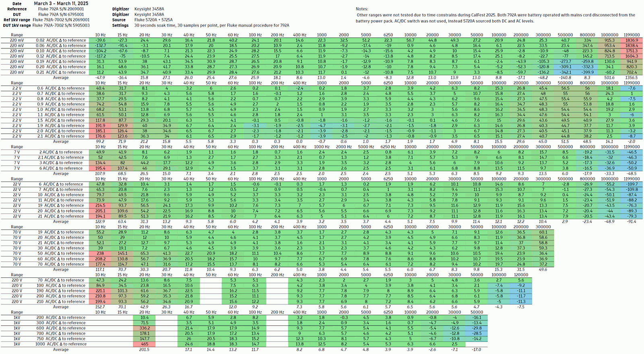Click the cell showing '1604.3'
The height and width of the screenshot is (354, 644).
[632, 56]
